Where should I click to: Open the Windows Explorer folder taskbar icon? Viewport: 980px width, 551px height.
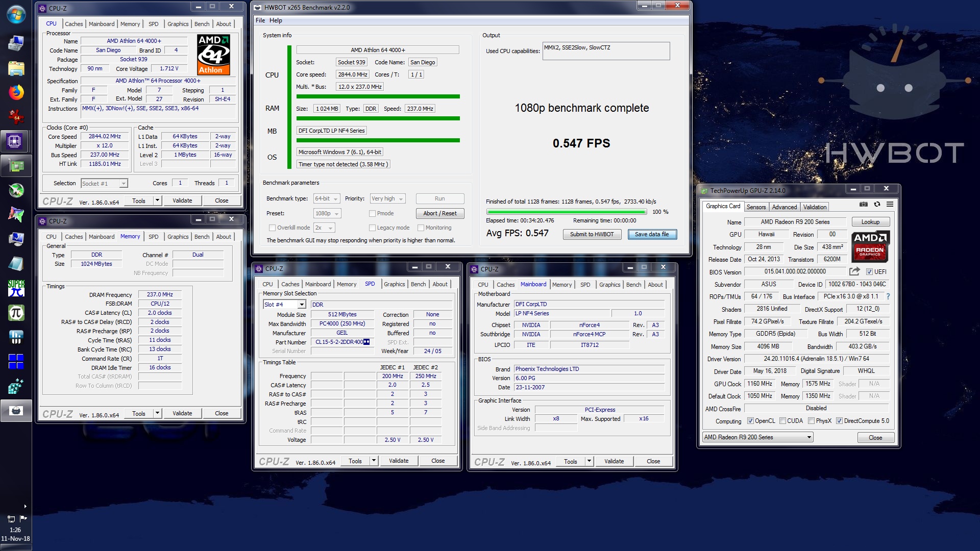pos(16,68)
